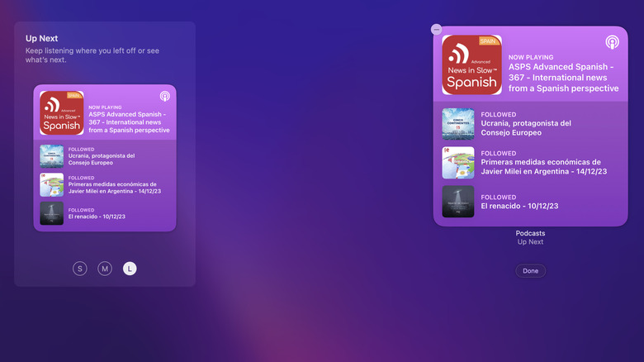Screen dimensions: 644x362
Task: Select the medium (M) widget size
Action: (x=105, y=268)
